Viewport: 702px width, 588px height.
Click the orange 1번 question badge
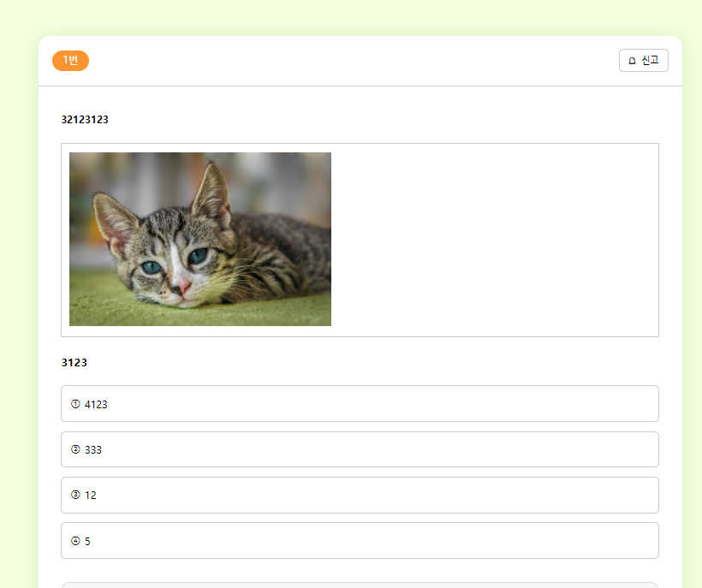70,61
